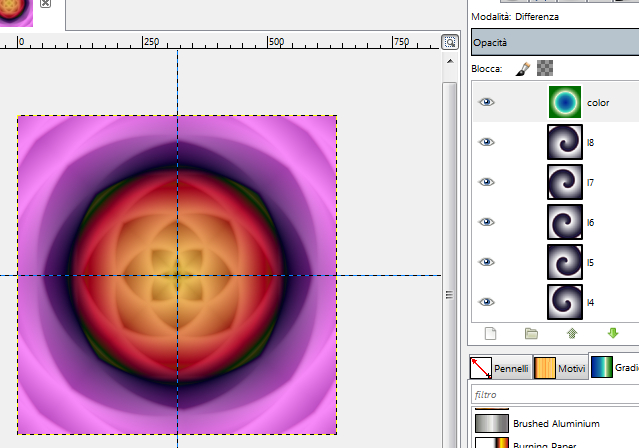Image resolution: width=639 pixels, height=448 pixels.
Task: Hide the color layer via eye icon
Action: [x=486, y=102]
